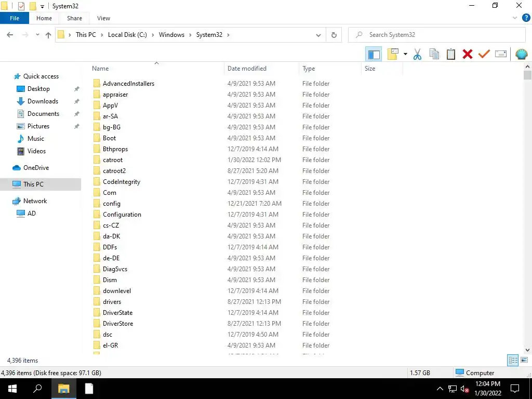Open the Folder Options toolbar icon
The width and height of the screenshot is (532, 399).
pyautogui.click(x=393, y=54)
